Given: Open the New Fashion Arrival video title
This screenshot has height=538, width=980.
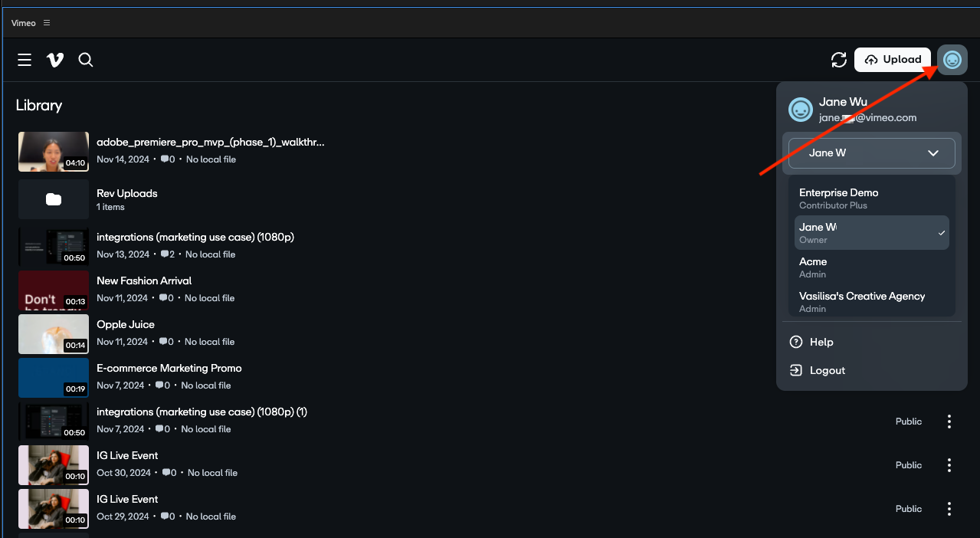Looking at the screenshot, I should [x=144, y=280].
